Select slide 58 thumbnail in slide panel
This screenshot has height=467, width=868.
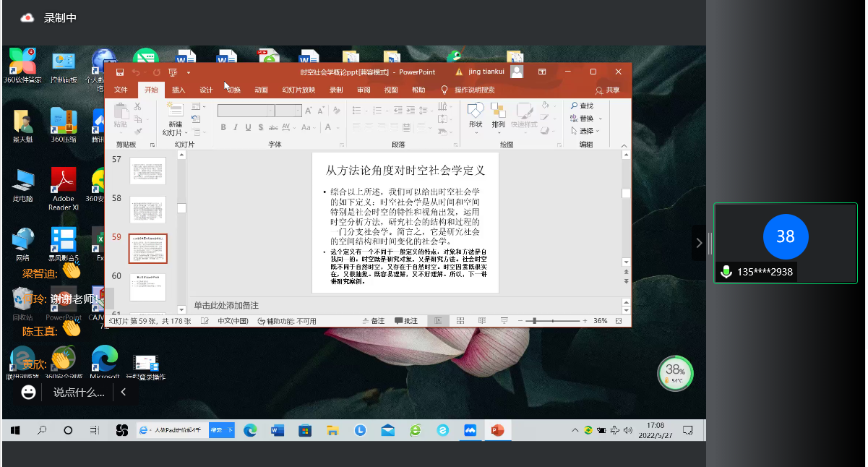(147, 210)
